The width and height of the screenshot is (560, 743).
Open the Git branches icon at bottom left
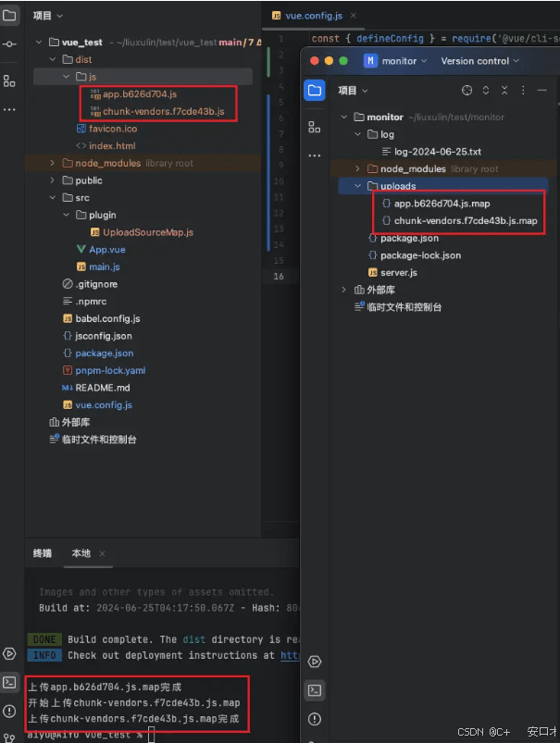[x=9, y=737]
